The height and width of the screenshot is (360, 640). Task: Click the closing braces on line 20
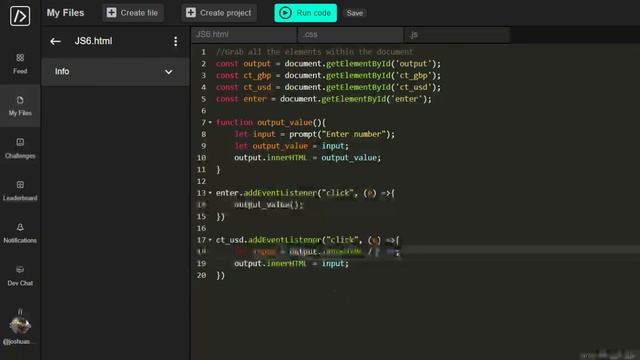coord(220,276)
